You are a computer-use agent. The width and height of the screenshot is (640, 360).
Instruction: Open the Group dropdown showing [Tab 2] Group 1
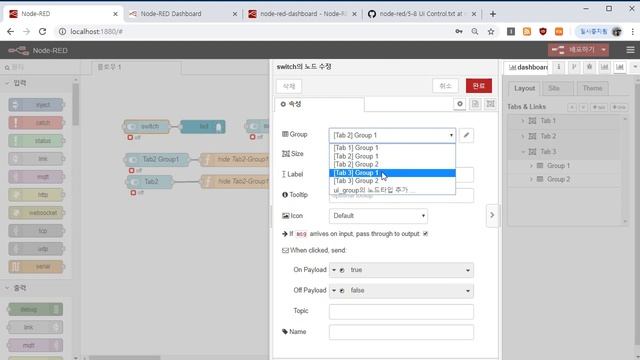392,135
